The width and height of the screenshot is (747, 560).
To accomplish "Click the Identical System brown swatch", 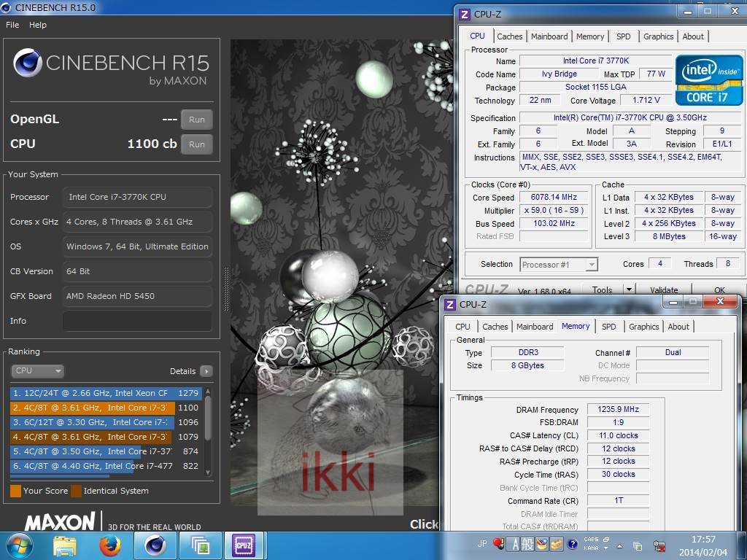I will (76, 491).
